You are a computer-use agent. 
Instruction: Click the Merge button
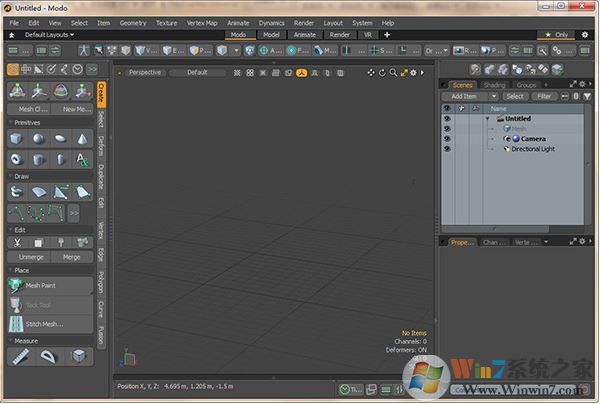71,257
